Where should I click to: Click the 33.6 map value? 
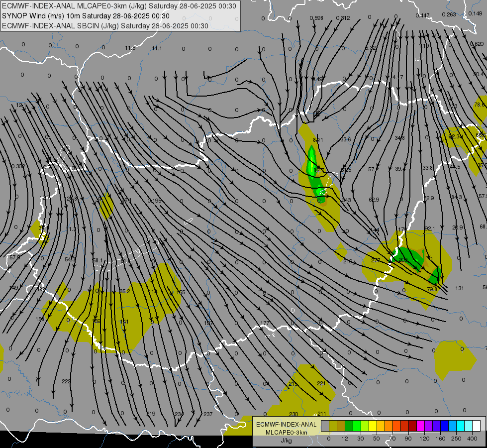pos(346,139)
